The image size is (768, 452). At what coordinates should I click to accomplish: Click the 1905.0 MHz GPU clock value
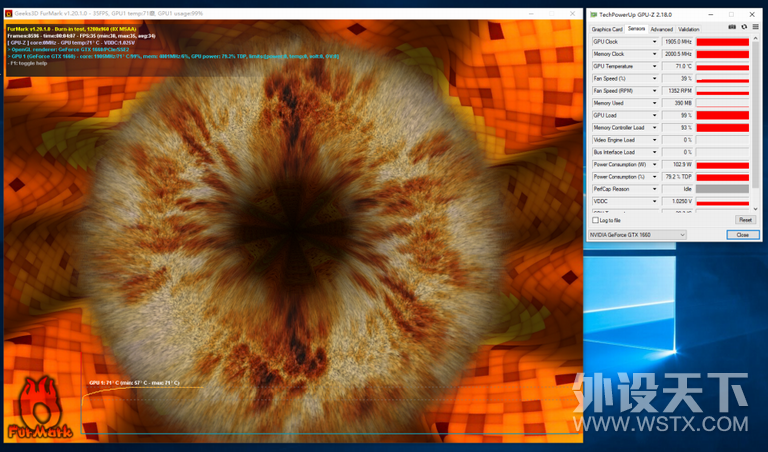tap(678, 42)
